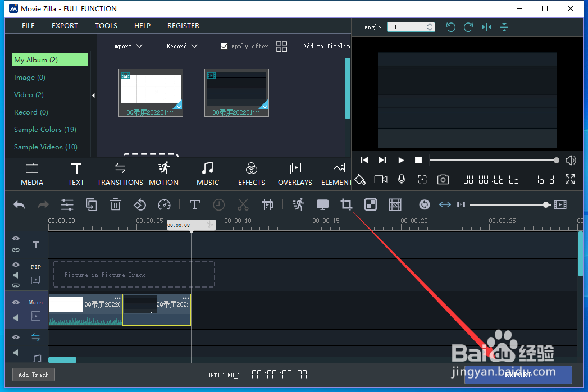Undo the last timeline action

pyautogui.click(x=19, y=205)
